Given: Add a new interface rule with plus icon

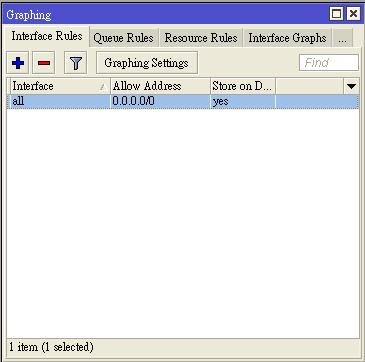Looking at the screenshot, I should [x=17, y=63].
